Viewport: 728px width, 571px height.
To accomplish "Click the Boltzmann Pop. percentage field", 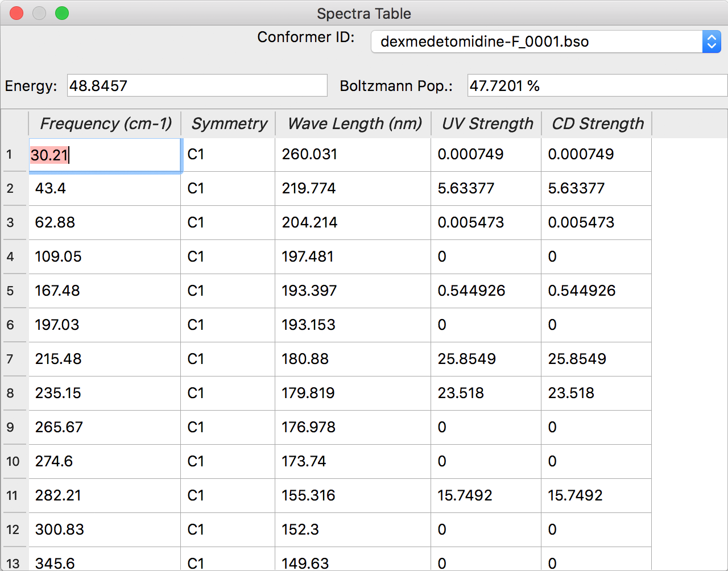I will pos(596,85).
